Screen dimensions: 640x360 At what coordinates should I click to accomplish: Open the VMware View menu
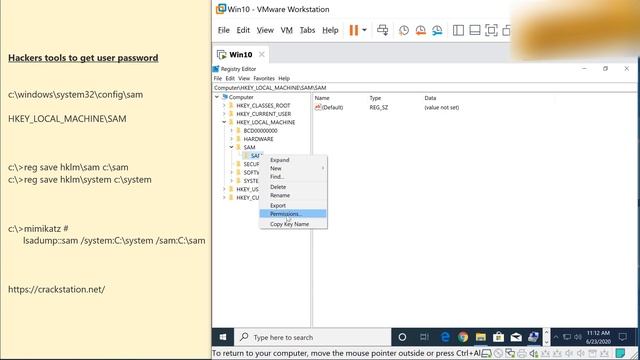tap(265, 30)
